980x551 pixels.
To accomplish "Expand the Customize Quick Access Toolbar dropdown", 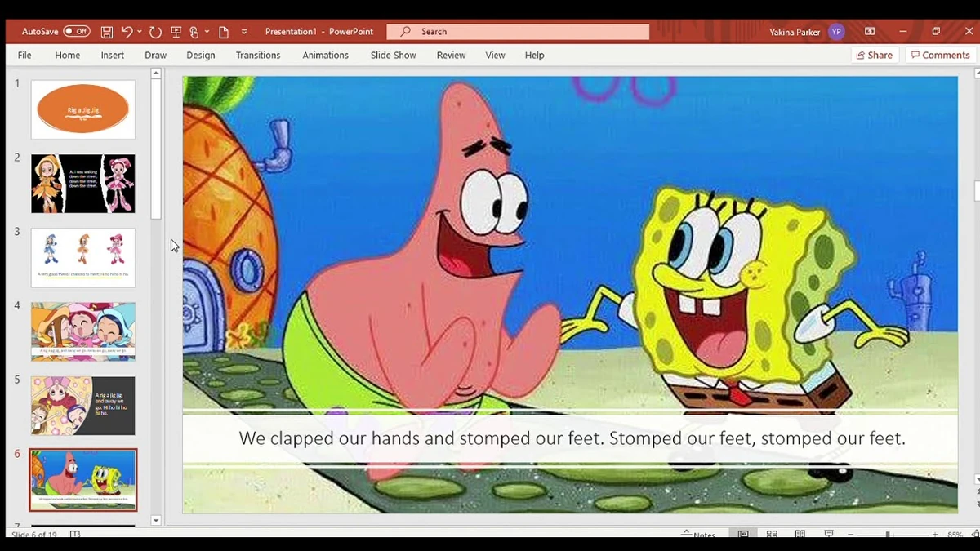I will click(244, 32).
